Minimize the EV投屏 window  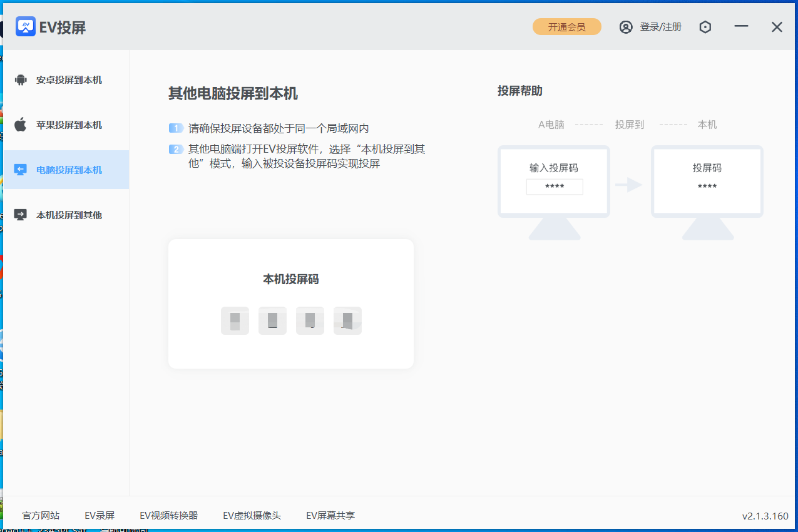pyautogui.click(x=742, y=26)
